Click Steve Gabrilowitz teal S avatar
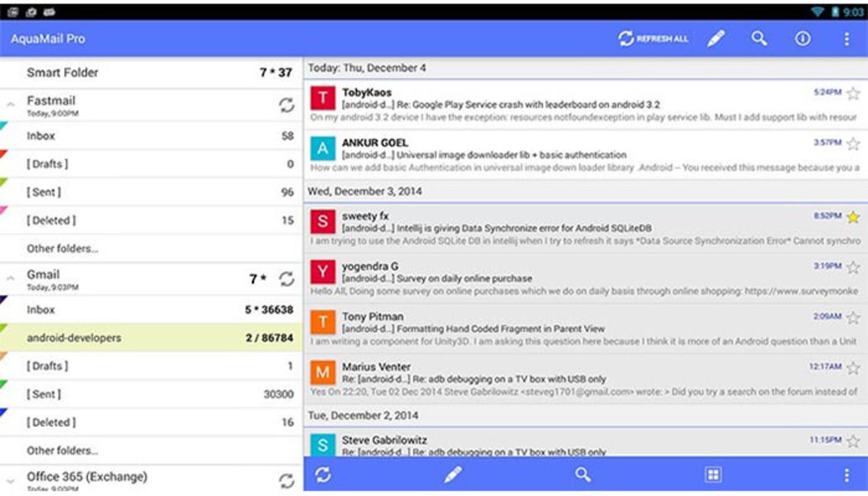The width and height of the screenshot is (868, 496). (x=323, y=444)
